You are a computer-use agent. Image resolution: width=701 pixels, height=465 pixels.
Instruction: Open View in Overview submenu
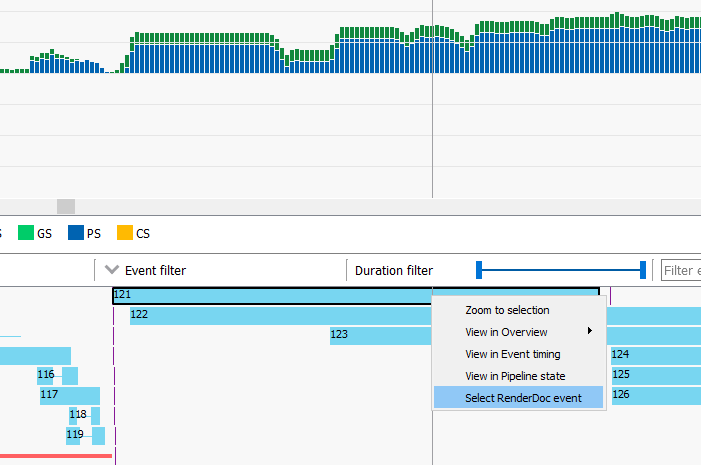tap(519, 332)
